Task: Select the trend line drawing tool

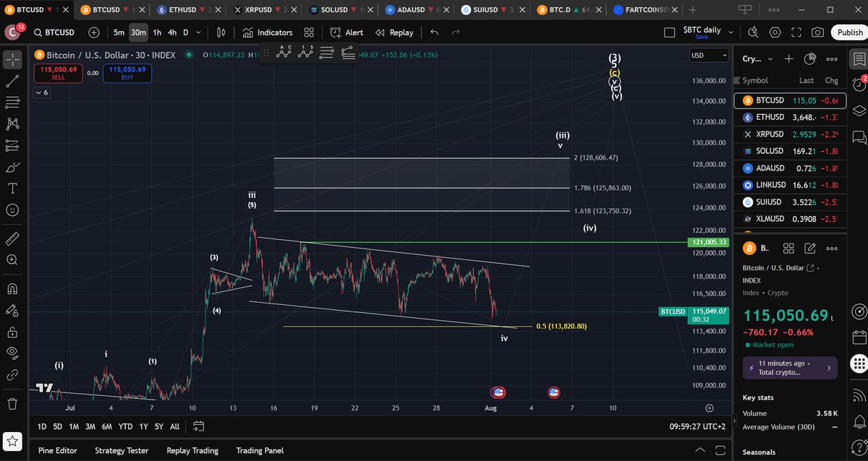Action: pos(12,81)
